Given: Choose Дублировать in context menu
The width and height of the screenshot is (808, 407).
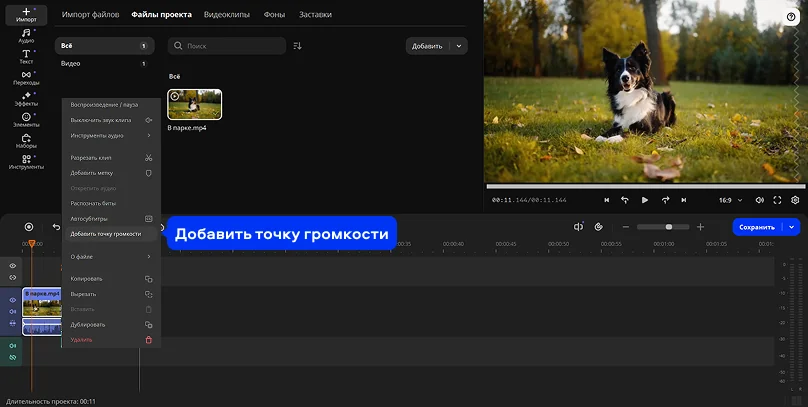Looking at the screenshot, I should 111,325.
